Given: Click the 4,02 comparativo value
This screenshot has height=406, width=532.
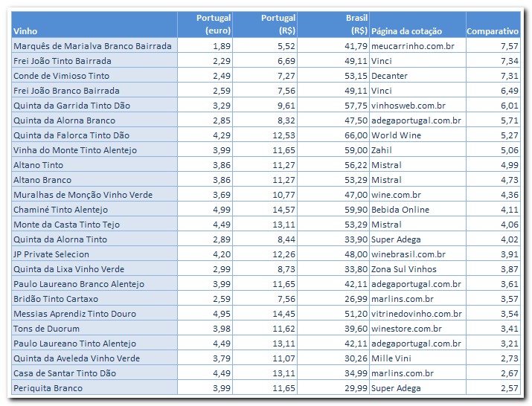Looking at the screenshot, I should click(493, 239).
